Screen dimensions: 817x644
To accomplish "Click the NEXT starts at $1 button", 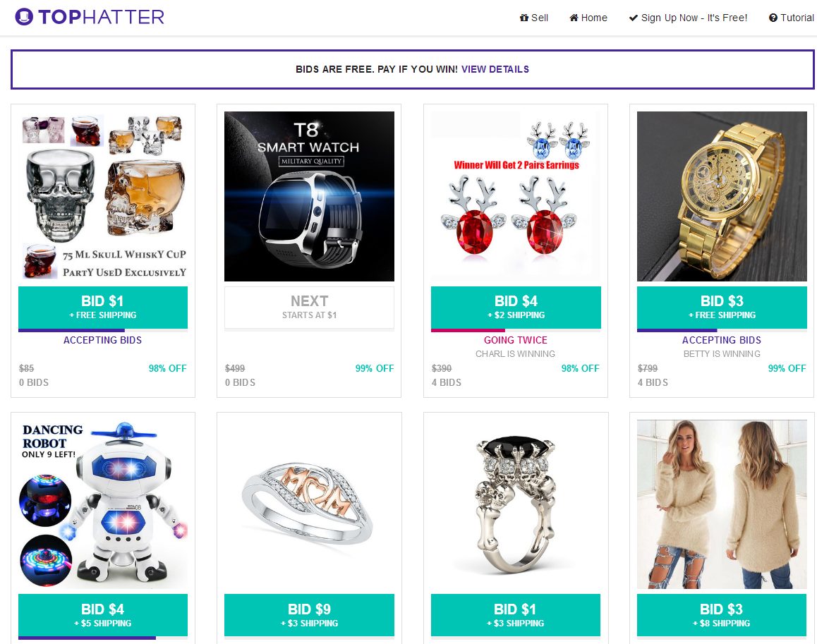I will 309,308.
